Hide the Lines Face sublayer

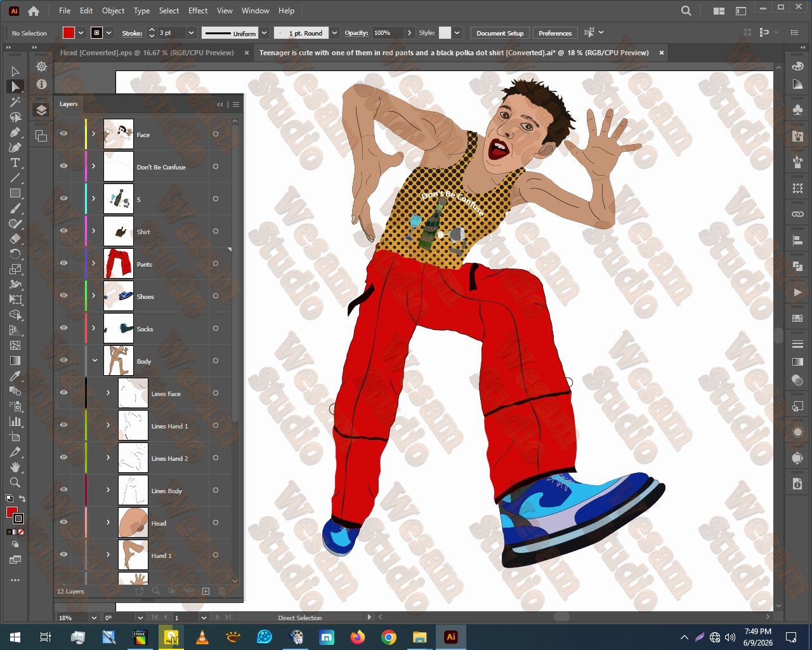63,393
